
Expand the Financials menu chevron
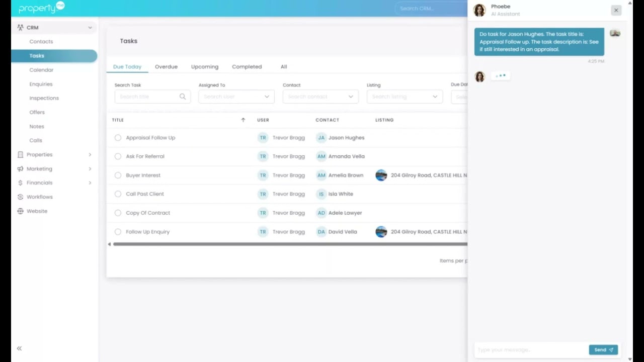click(x=90, y=183)
